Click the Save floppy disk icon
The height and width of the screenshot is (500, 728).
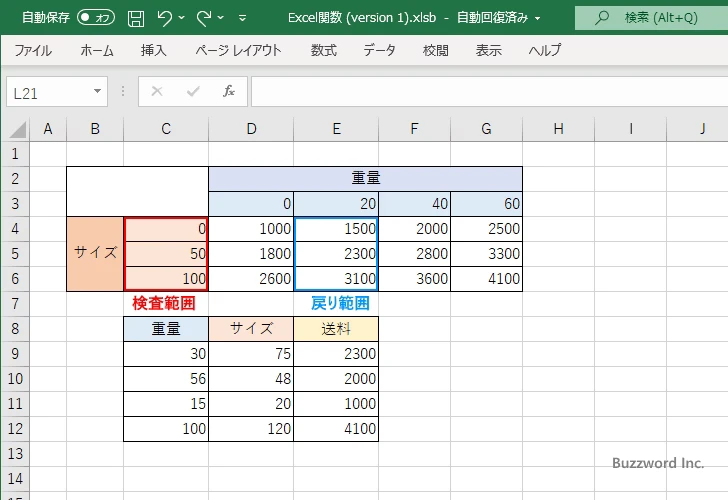click(x=136, y=18)
